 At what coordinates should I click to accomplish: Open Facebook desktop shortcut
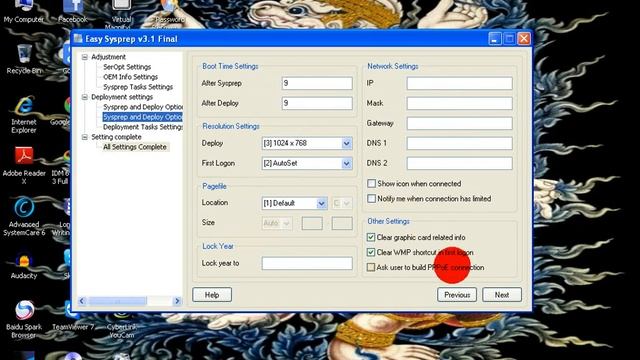point(73,12)
